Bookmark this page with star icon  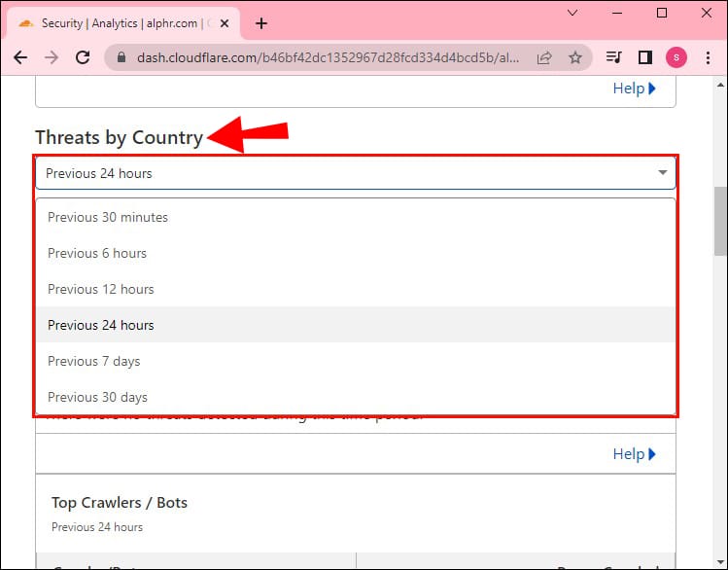pos(574,58)
